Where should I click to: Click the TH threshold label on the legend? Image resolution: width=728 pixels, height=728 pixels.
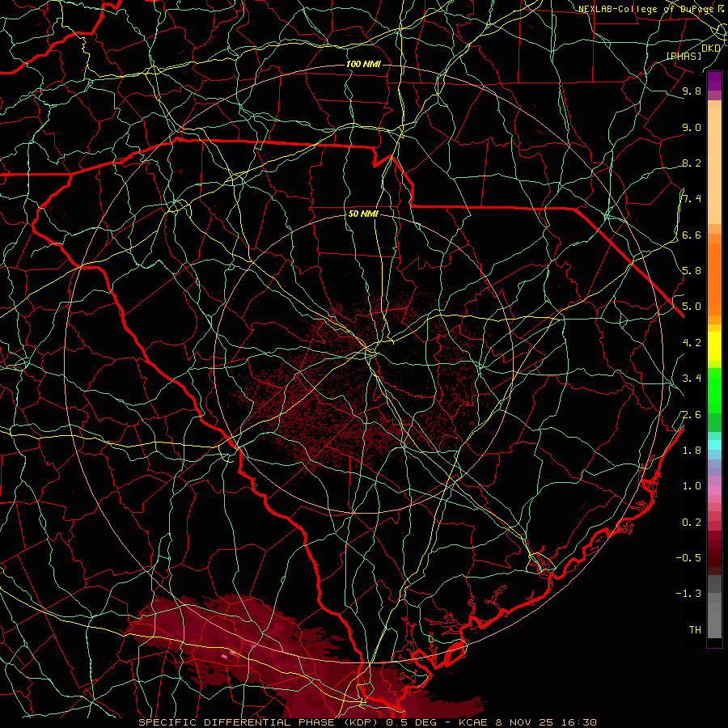695,630
